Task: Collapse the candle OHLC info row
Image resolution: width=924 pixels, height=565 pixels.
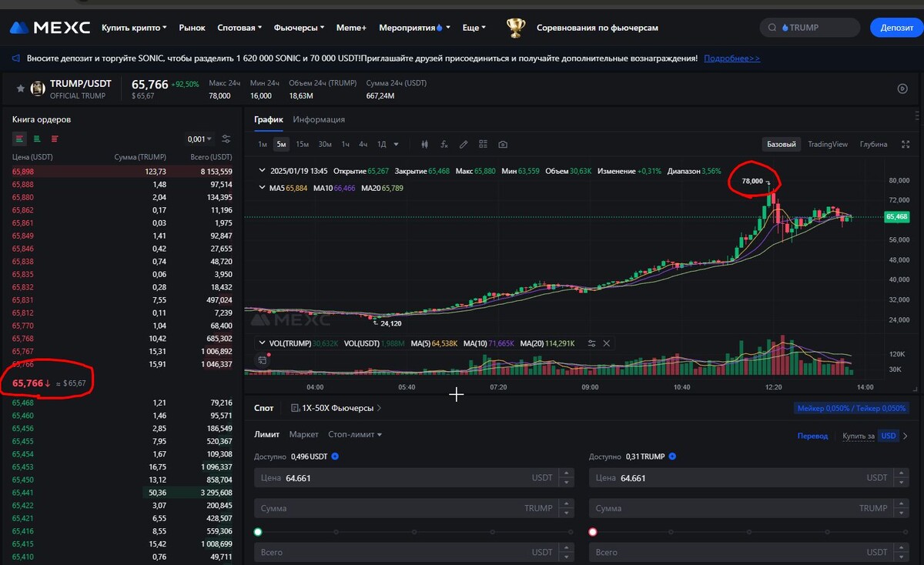Action: (261, 171)
